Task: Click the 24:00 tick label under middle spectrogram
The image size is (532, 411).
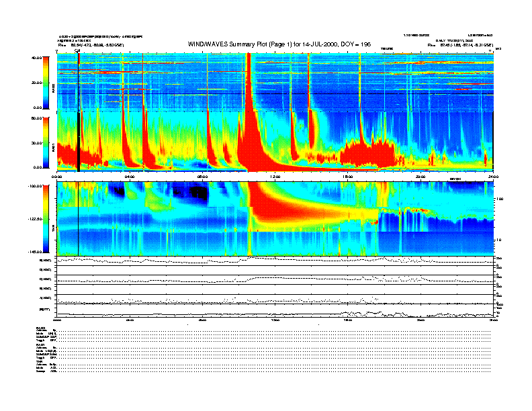Action: [x=493, y=177]
